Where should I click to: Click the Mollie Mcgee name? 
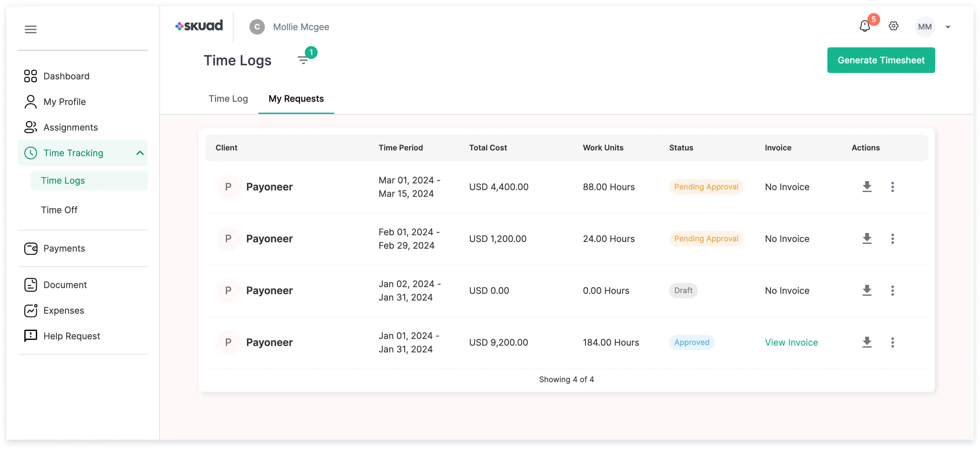301,27
